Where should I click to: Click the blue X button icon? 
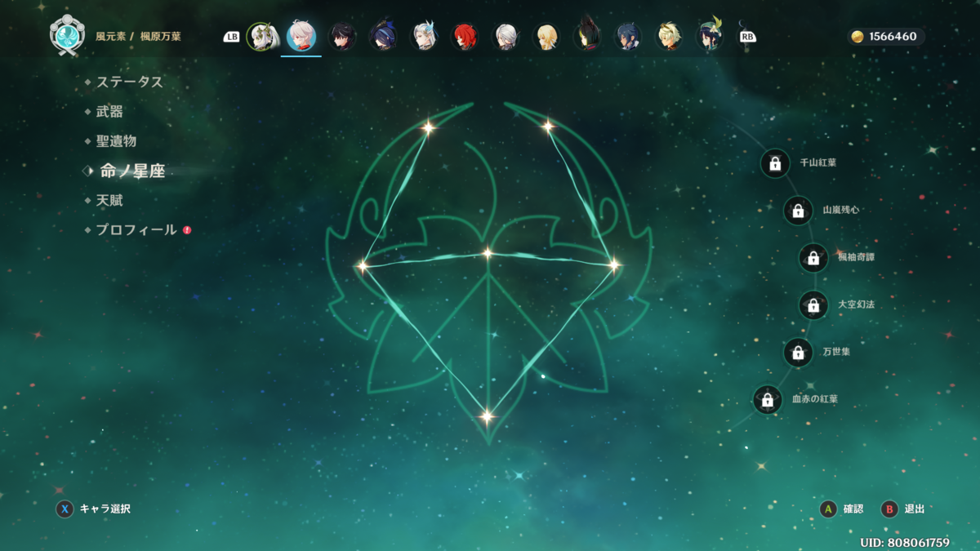(65, 509)
